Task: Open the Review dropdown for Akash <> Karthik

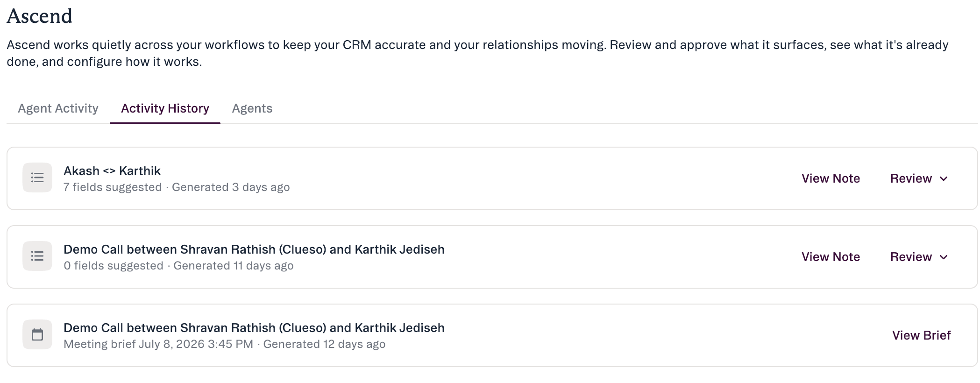Action: [x=919, y=178]
